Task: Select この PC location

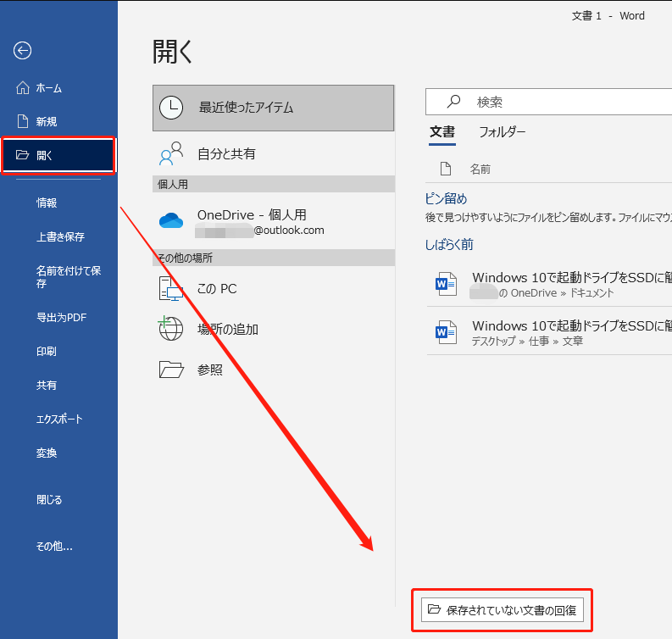Action: click(273, 288)
